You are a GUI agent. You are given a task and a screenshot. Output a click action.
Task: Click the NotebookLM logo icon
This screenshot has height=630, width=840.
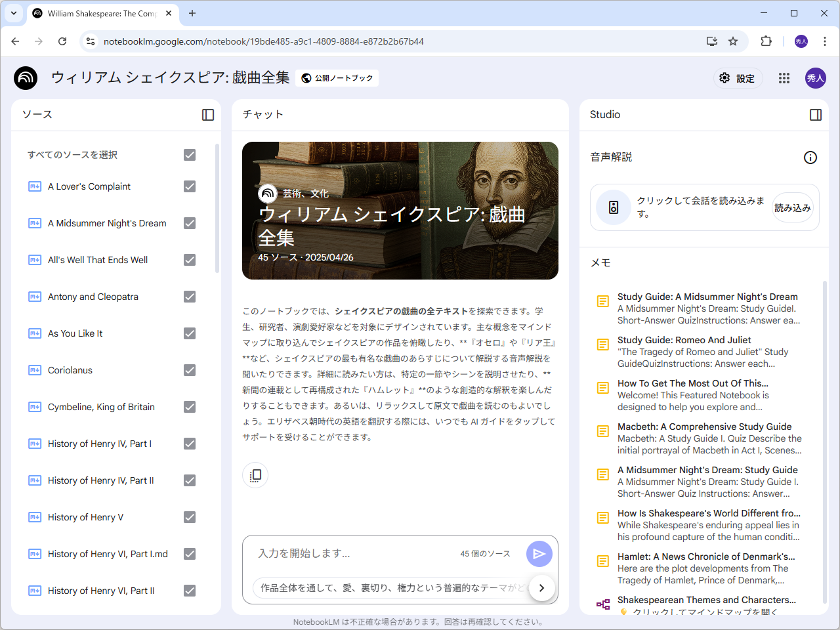click(25, 78)
